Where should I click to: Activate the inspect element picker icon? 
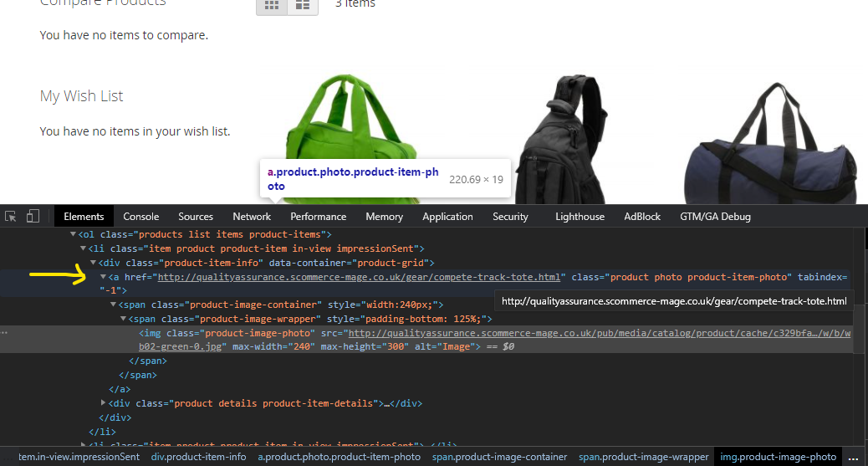(11, 216)
